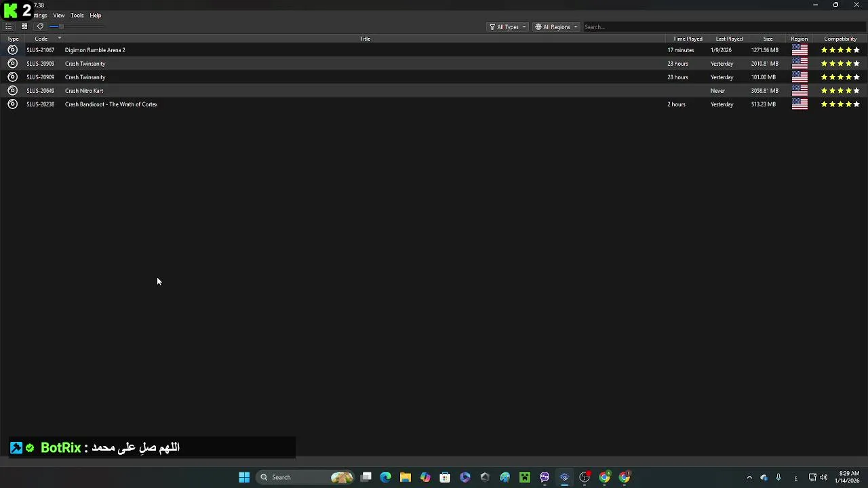Open Copilot from the taskbar
Viewport: 868px width, 488px height.
(x=425, y=477)
